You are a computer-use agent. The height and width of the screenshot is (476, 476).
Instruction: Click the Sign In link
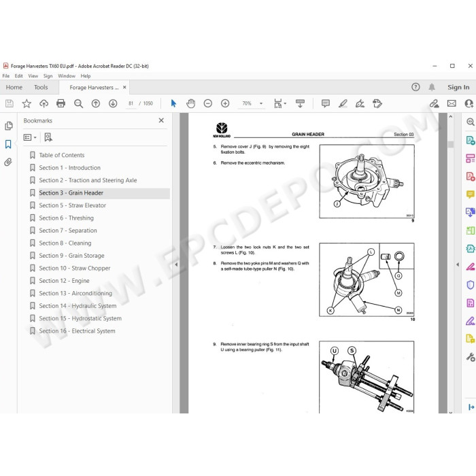pyautogui.click(x=458, y=87)
